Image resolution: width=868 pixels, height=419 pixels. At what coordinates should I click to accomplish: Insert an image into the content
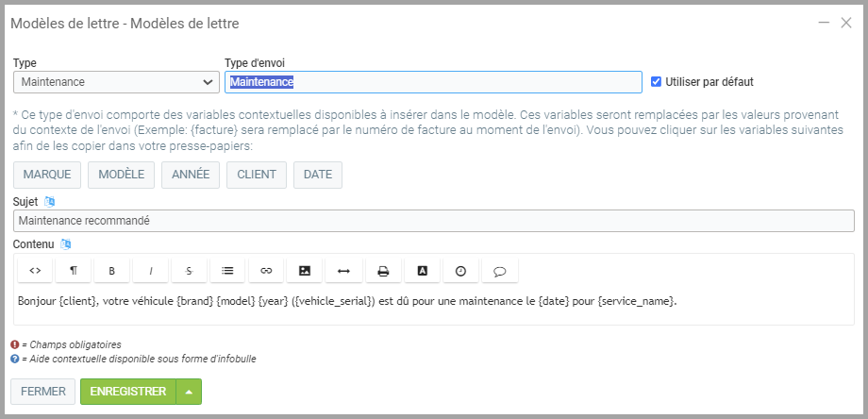305,271
